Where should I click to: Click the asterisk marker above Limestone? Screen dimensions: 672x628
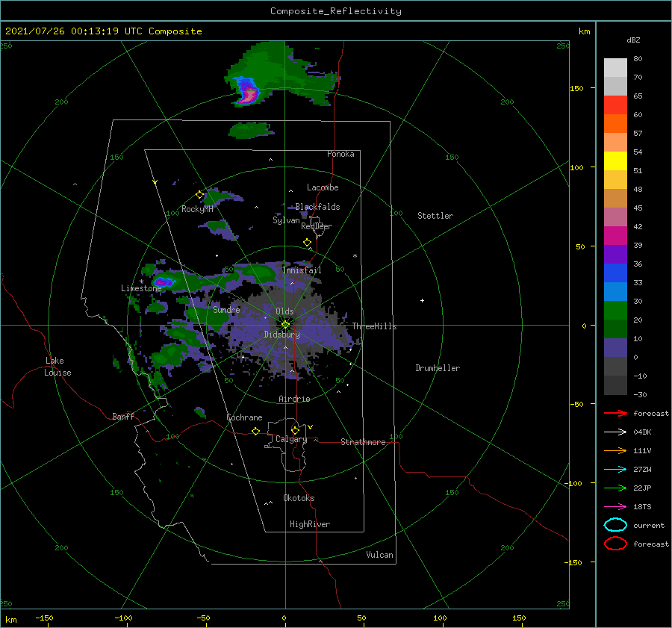coord(141,282)
